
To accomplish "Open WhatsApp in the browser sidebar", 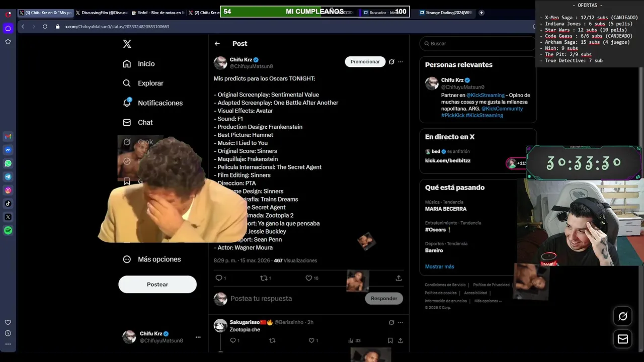I will coord(8,163).
